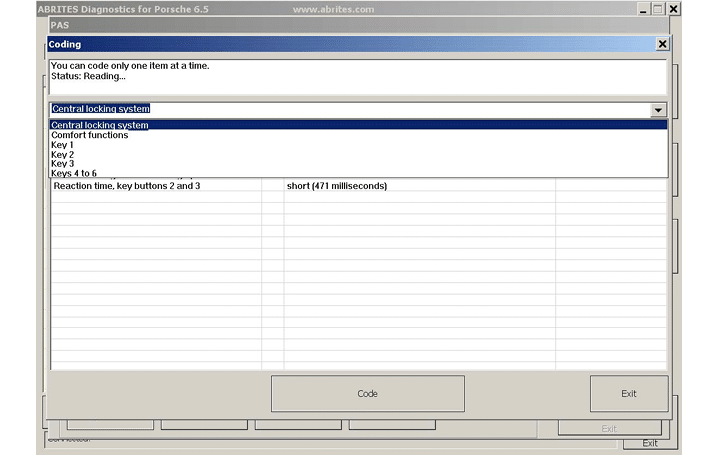Screen dimensions: 719x455
Task: Minimize the ABRITES Diagnostics window
Action: [x=642, y=9]
